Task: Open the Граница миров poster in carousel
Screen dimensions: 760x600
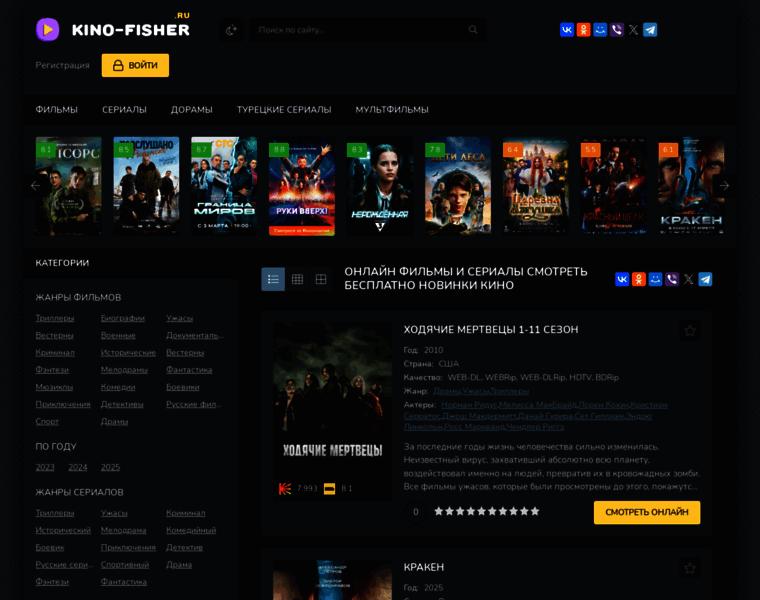Action: (x=224, y=186)
